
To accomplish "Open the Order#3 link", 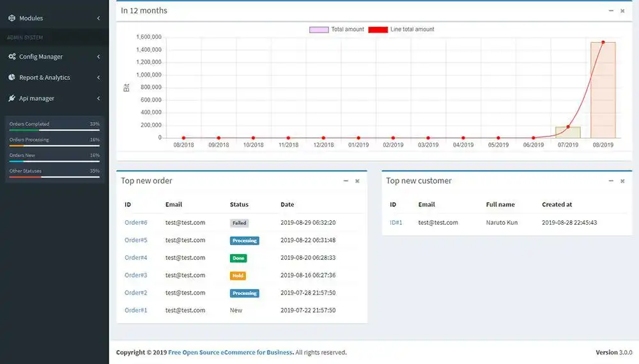I will coord(135,275).
